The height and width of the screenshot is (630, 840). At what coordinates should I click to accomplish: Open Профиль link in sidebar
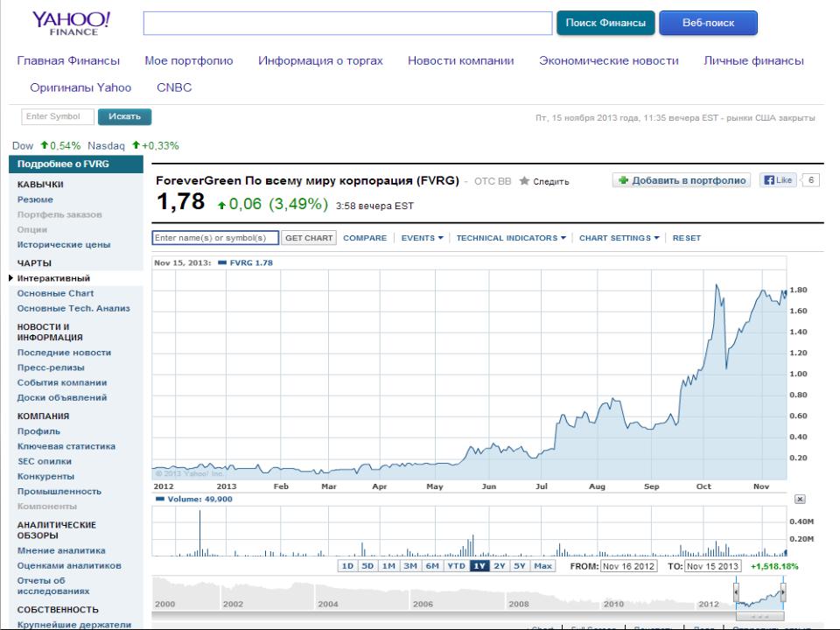[38, 431]
